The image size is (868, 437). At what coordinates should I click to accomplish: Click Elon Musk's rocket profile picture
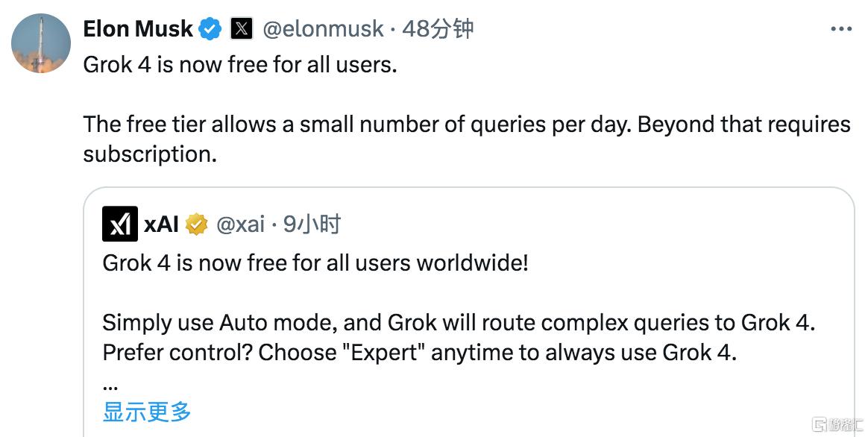[41, 43]
